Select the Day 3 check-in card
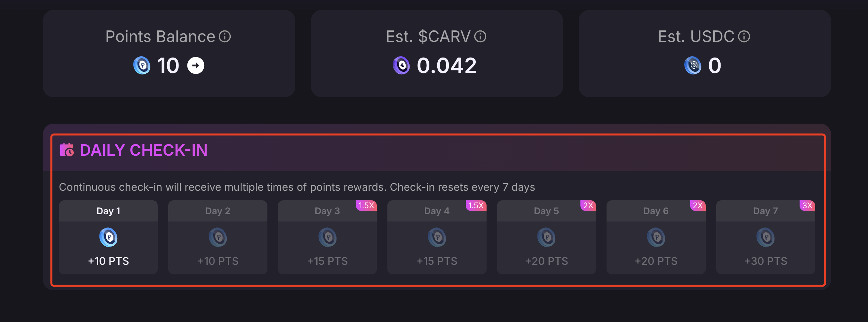The width and height of the screenshot is (868, 322). point(327,237)
